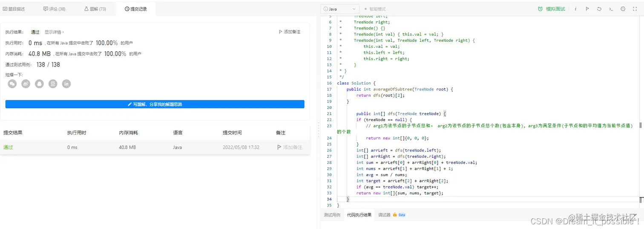Click 添加备注 in the result summary

[290, 32]
